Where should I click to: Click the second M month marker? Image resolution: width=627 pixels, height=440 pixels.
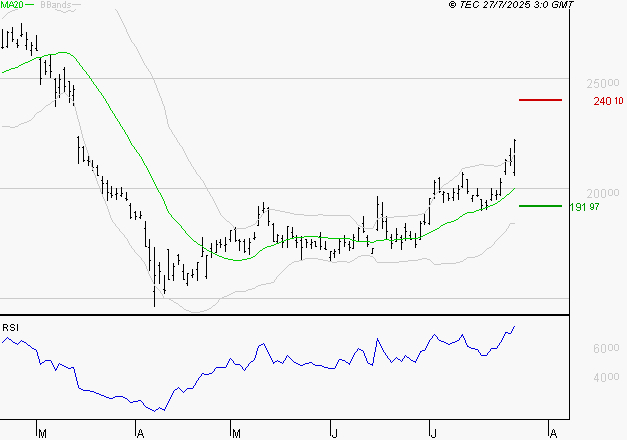click(x=236, y=434)
